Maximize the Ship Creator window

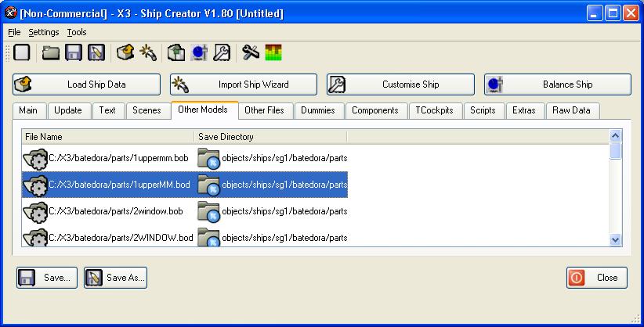[x=613, y=13]
